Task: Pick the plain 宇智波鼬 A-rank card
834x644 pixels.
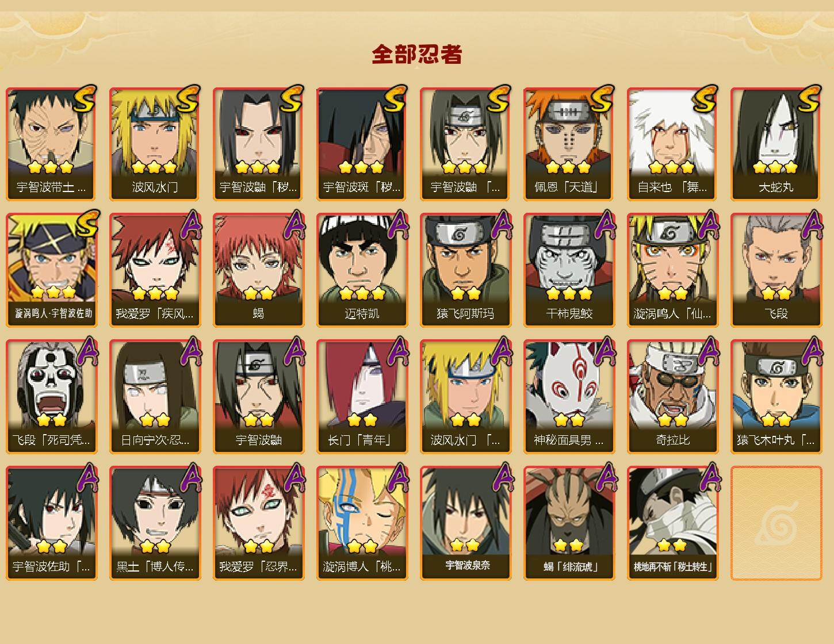Action: 259,397
